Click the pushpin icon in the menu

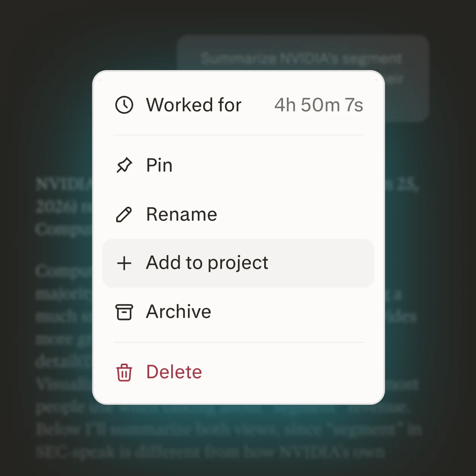pyautogui.click(x=124, y=165)
